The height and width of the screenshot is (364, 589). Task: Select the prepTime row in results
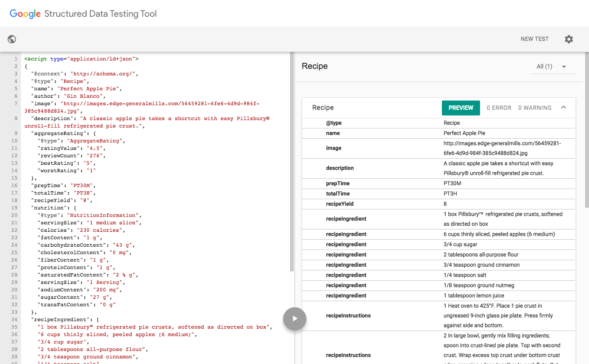(x=439, y=183)
